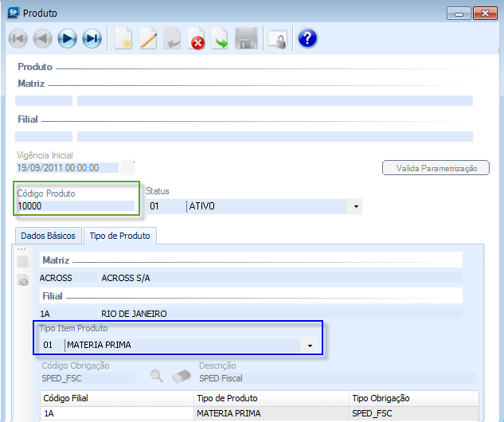Viewport: 504px width, 422px height.
Task: Go to the previous record
Action: tap(42, 38)
